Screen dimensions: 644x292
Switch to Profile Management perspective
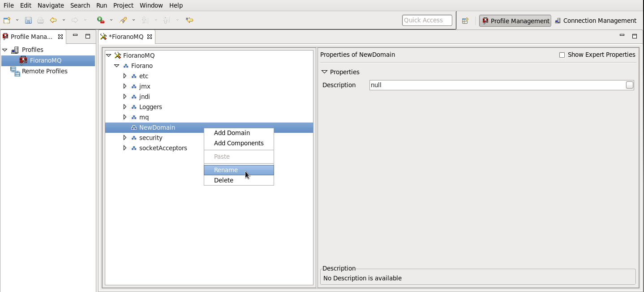tap(515, 21)
